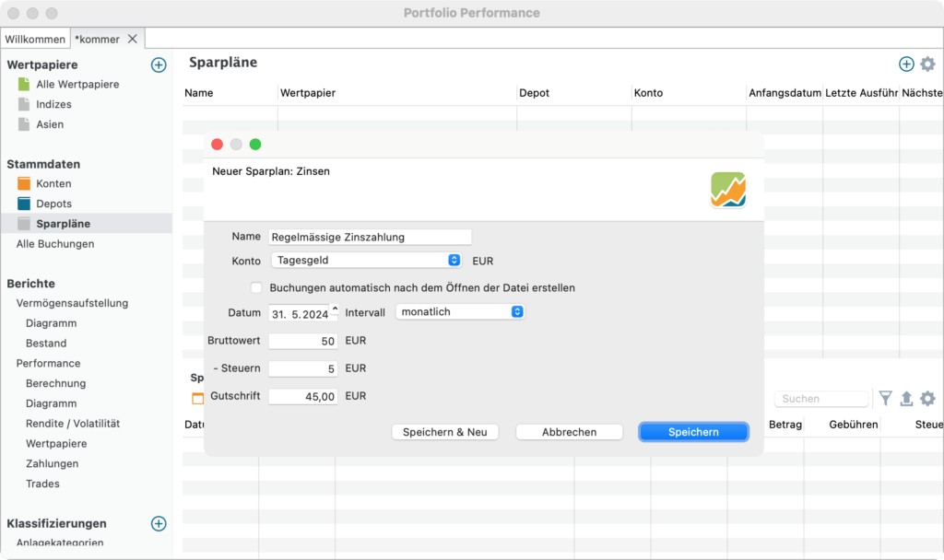Open Bestand report
The height and width of the screenshot is (560, 944).
46,343
